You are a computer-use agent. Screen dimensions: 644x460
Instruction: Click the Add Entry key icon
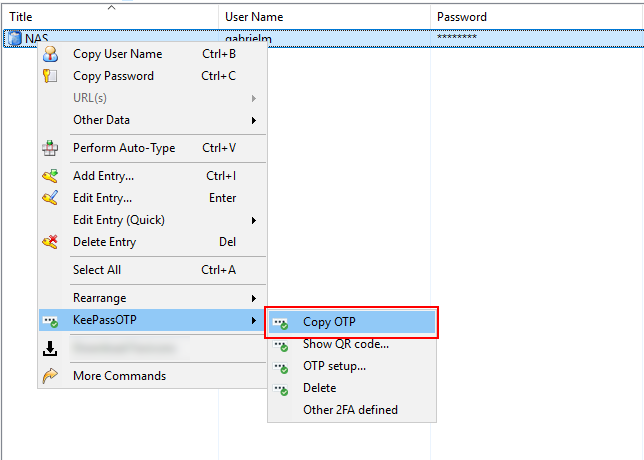point(50,176)
